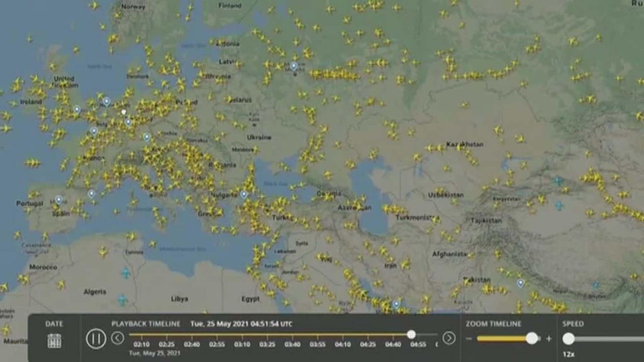Select the airport pin near Bulgaria
This screenshot has width=644, height=362.
(243, 193)
